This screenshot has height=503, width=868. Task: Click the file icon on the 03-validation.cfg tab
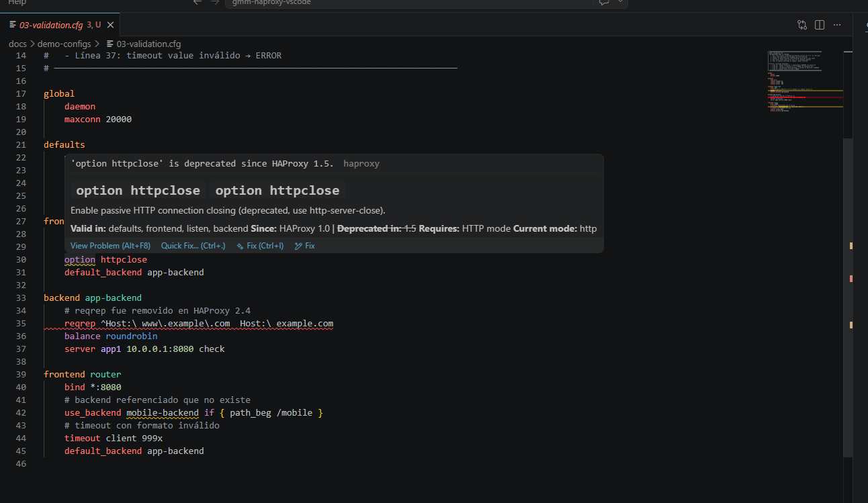point(11,24)
